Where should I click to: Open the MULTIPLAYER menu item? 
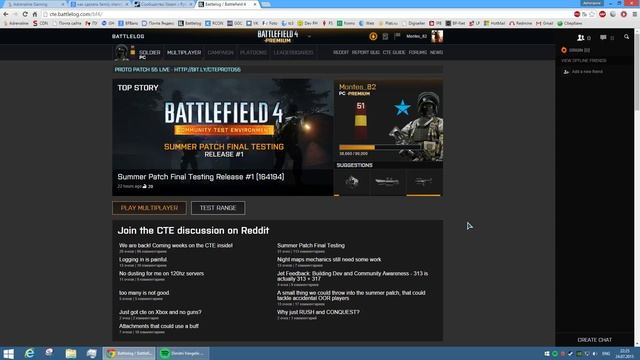184,53
